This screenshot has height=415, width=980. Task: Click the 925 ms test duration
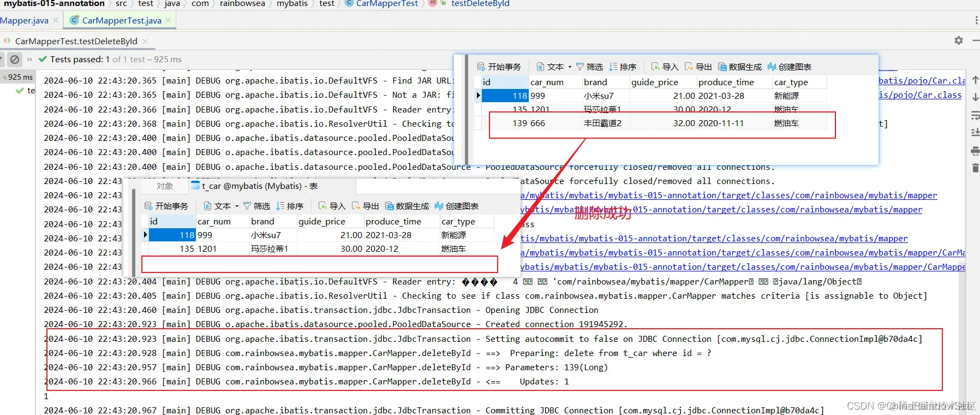[x=20, y=77]
